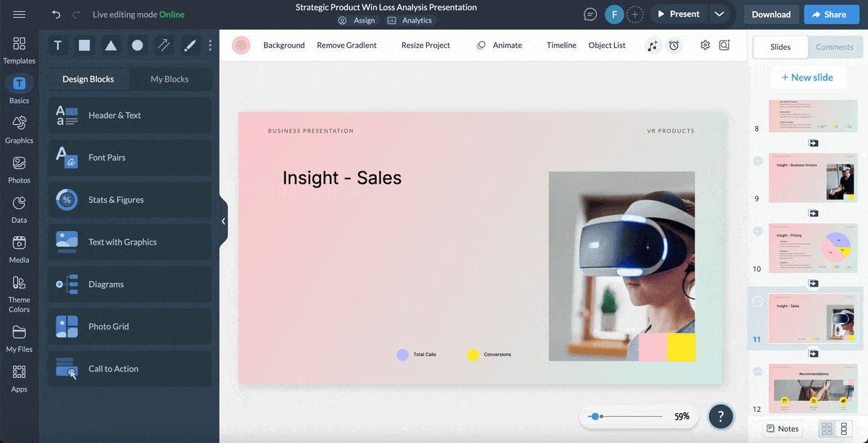This screenshot has width=868, height=443.
Task: Open the project settings gear
Action: tap(704, 46)
